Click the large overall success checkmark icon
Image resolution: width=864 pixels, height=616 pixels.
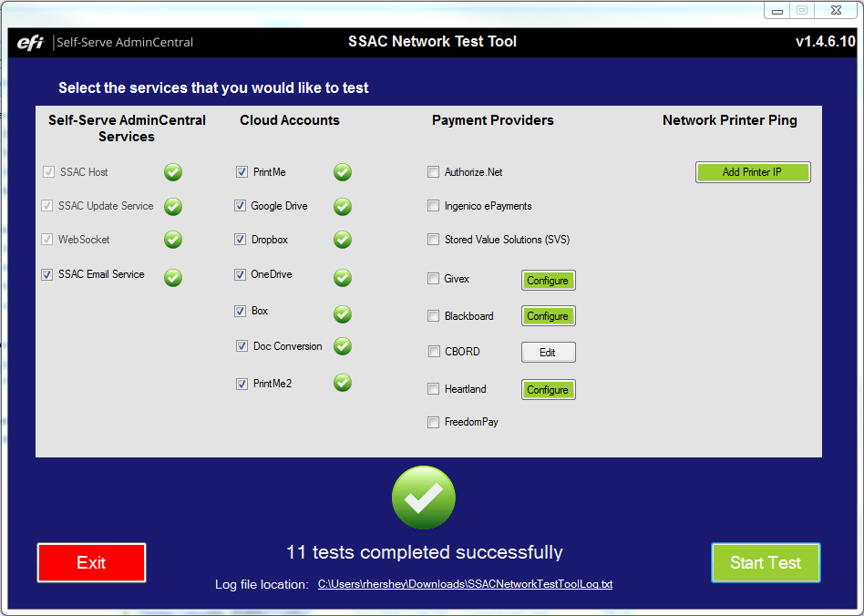(424, 498)
